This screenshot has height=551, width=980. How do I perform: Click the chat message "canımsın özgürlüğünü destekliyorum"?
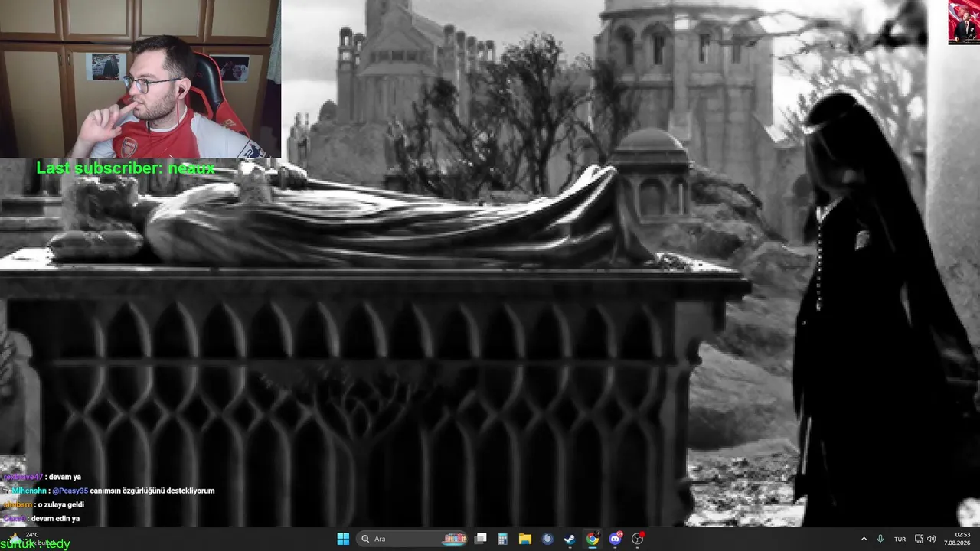tap(152, 491)
